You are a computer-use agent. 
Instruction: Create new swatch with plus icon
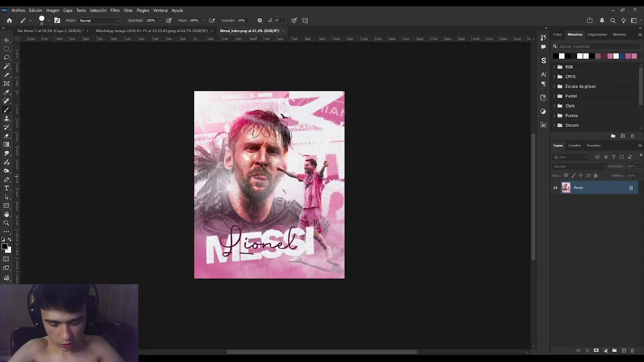tap(623, 136)
